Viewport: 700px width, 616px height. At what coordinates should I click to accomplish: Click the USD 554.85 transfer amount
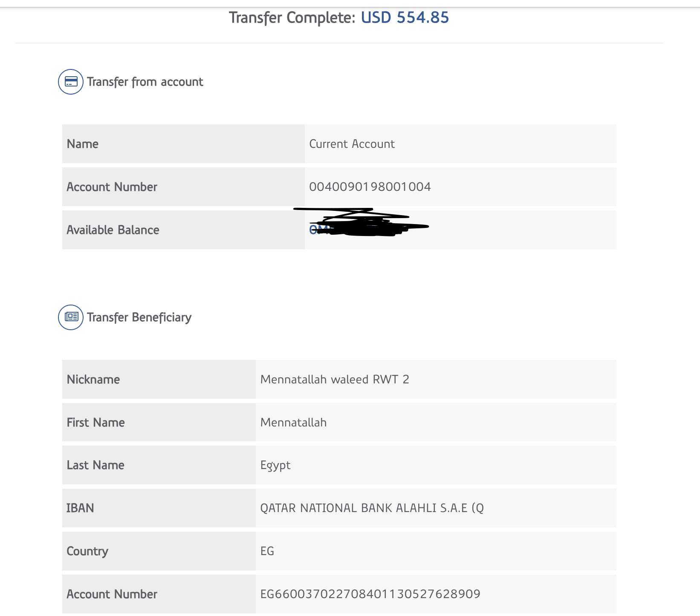(405, 18)
